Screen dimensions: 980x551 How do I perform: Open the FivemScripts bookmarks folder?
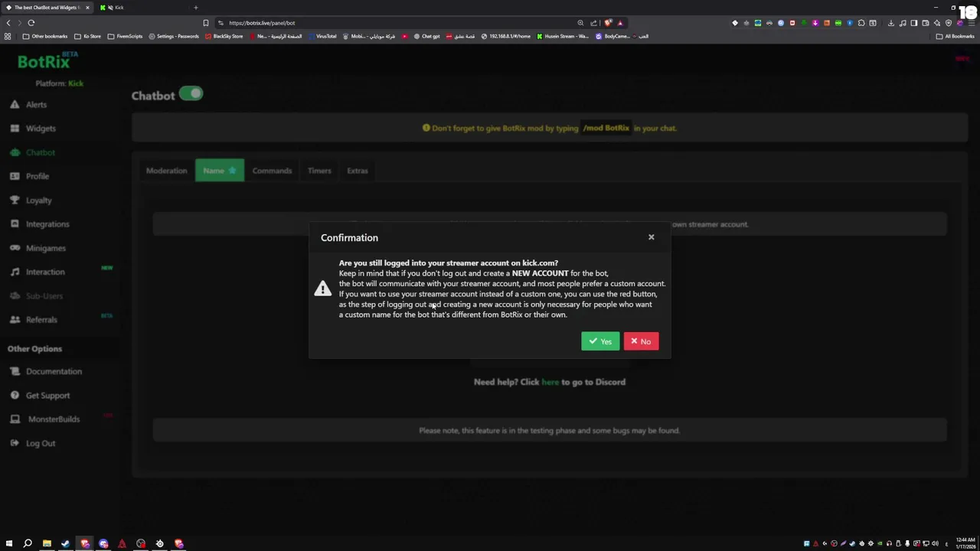(x=125, y=36)
